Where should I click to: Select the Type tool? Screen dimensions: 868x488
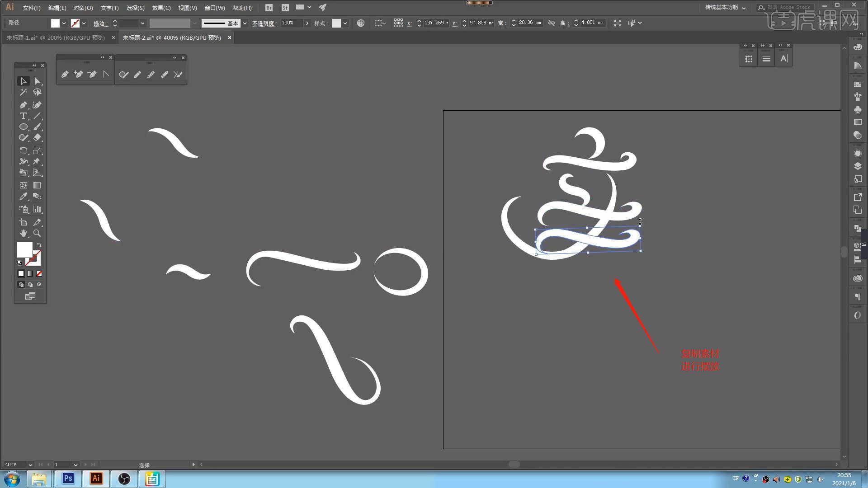(23, 116)
